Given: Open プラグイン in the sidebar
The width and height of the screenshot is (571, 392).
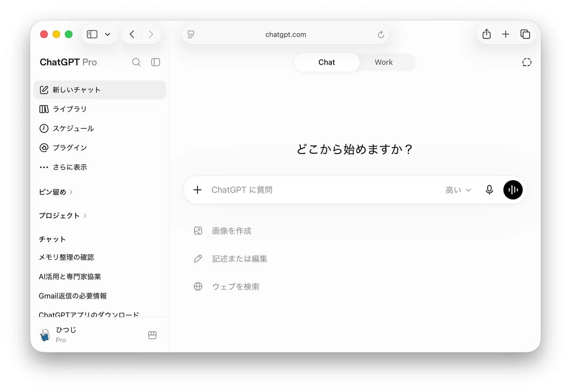Looking at the screenshot, I should coord(99,147).
